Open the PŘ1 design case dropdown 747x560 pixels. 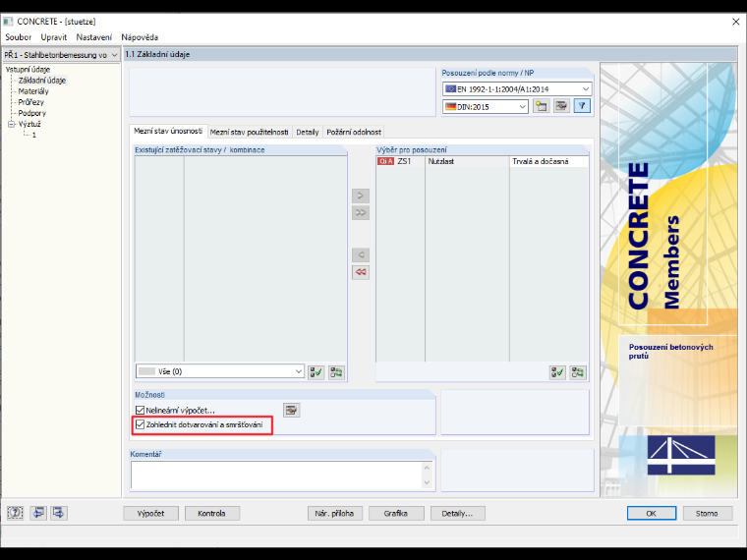pos(61,55)
